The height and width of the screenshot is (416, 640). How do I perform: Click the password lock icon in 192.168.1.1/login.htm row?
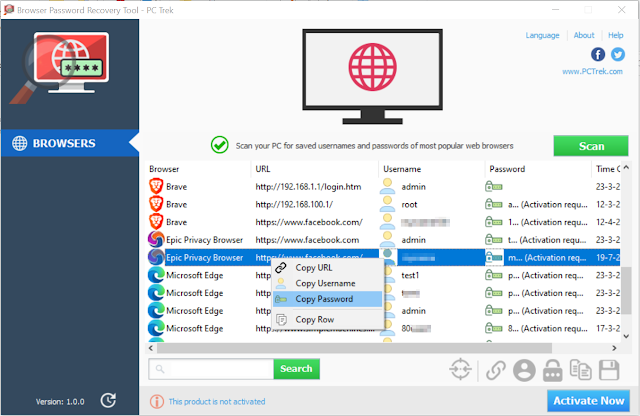coord(493,187)
